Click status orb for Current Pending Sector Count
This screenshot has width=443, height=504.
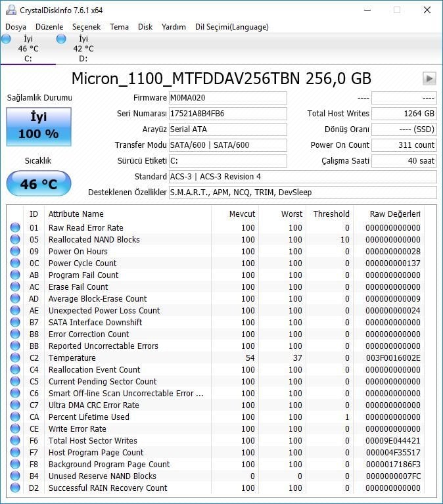coord(15,381)
